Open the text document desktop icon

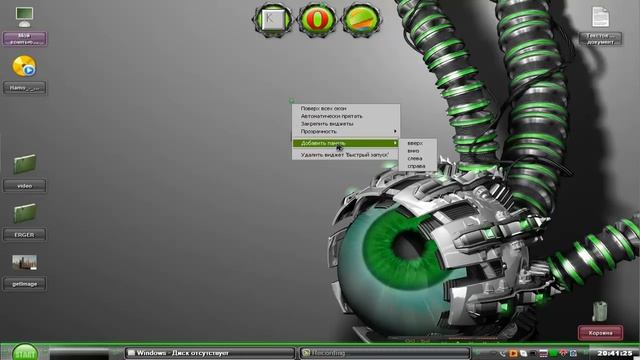tap(600, 17)
